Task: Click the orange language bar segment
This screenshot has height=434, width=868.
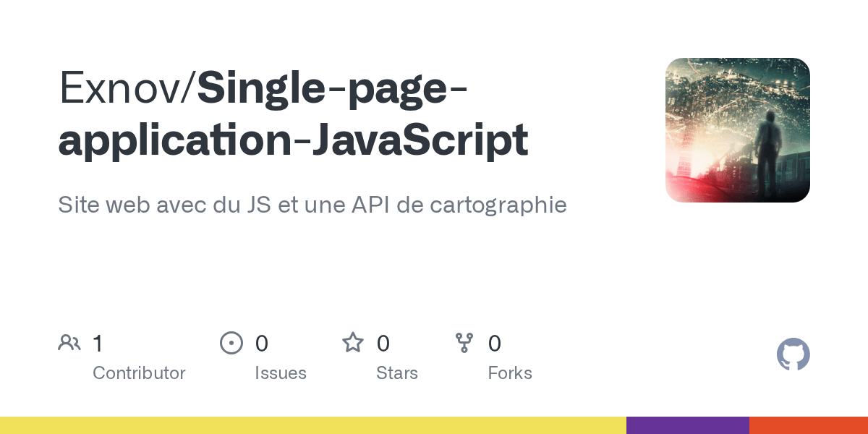Action: point(809,425)
